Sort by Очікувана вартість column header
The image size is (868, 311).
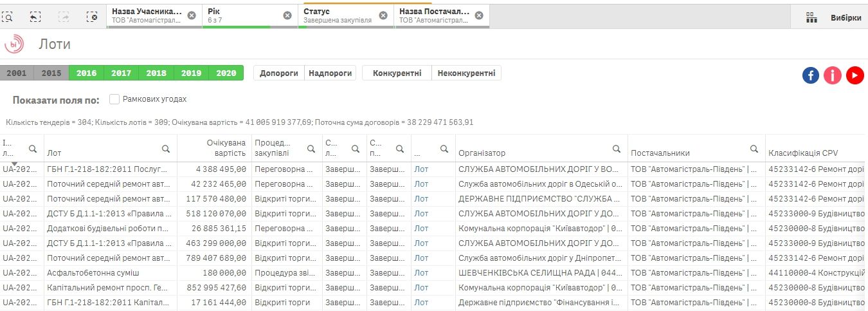coord(226,147)
